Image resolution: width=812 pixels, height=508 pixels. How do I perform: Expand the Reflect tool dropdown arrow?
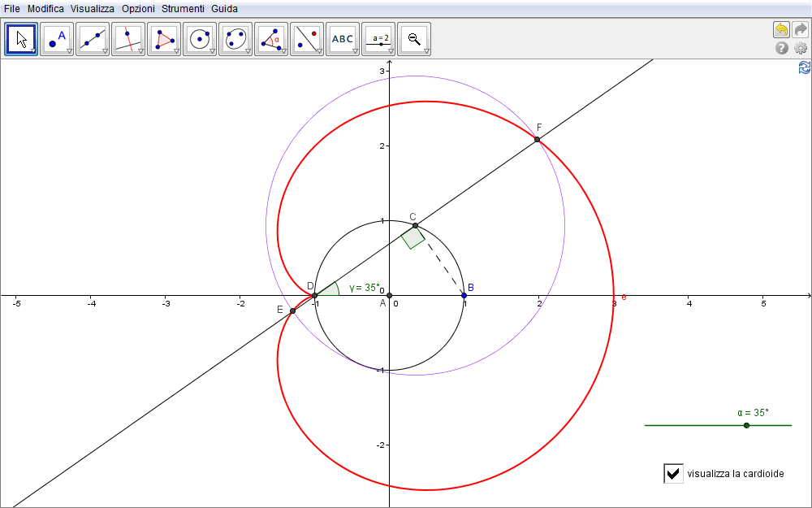pyautogui.click(x=319, y=51)
